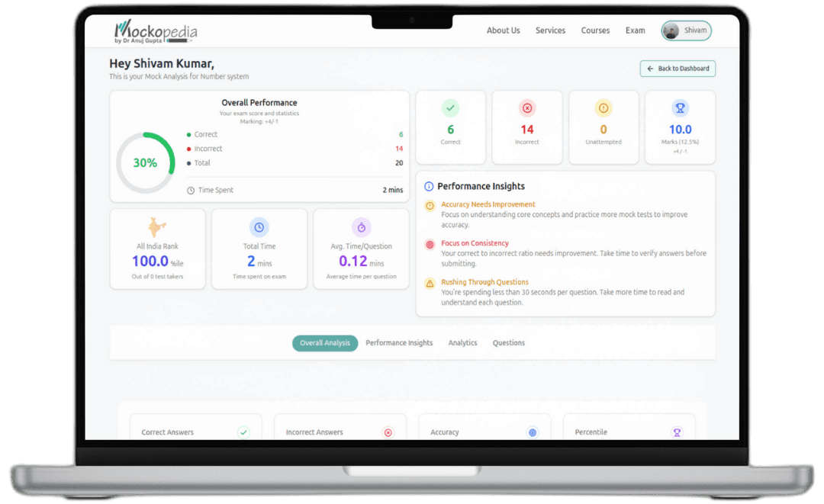Click the Unattempted warning icon
824x504 pixels.
tap(604, 108)
